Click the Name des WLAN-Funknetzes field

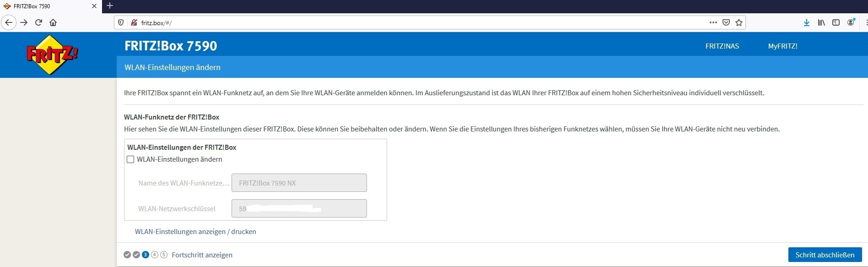pyautogui.click(x=299, y=183)
